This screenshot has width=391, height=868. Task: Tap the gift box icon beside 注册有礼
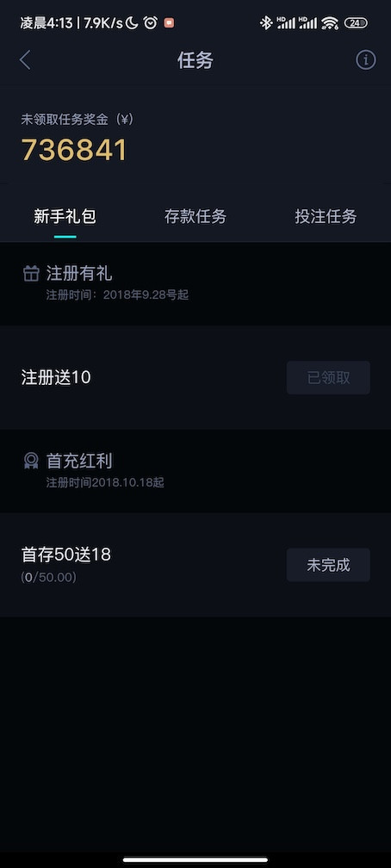(x=31, y=274)
